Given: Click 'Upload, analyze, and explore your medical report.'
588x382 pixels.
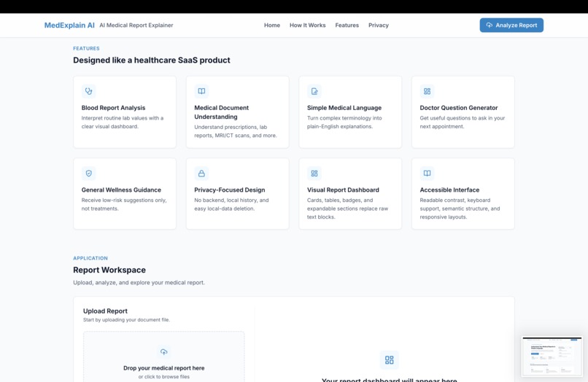Looking at the screenshot, I should (139, 282).
